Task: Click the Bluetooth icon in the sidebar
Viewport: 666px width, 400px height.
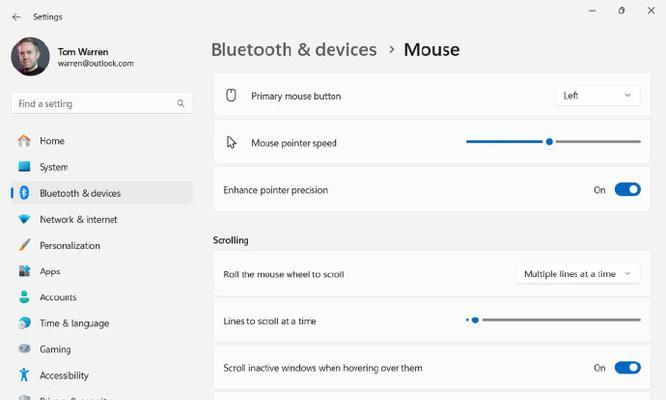Action: [x=24, y=193]
